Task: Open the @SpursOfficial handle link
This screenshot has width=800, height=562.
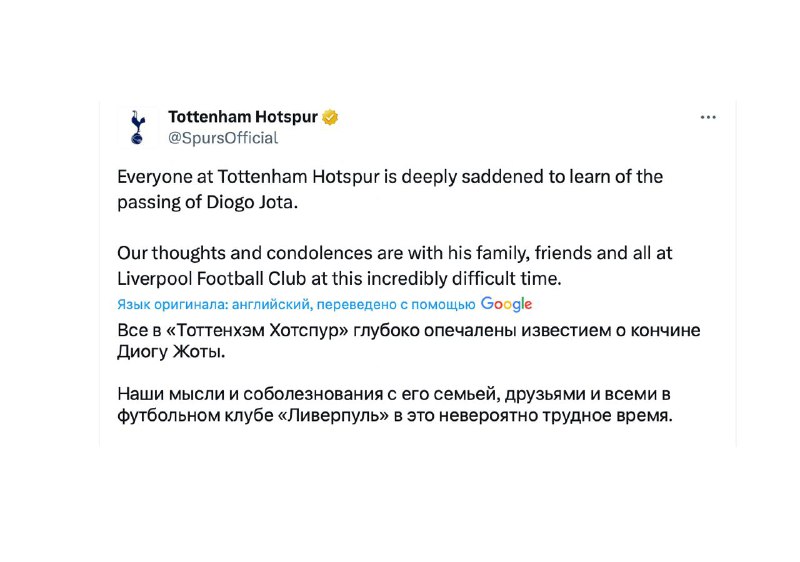Action: point(223,138)
